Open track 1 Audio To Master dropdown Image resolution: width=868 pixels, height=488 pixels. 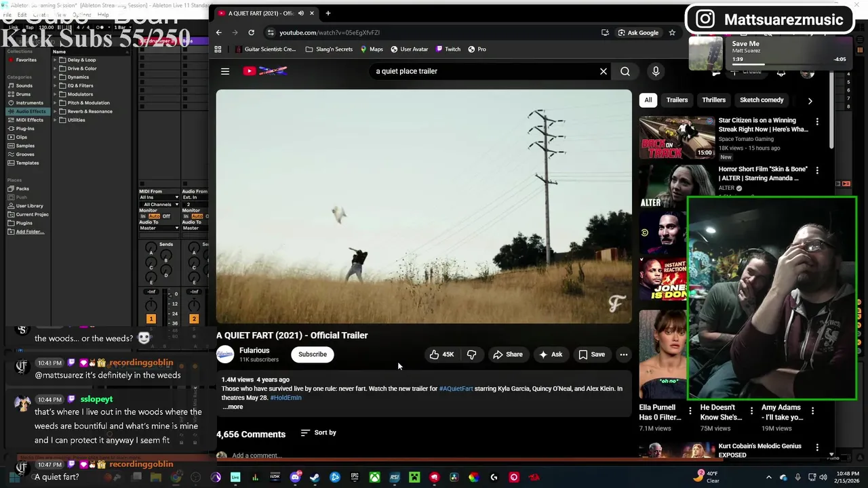pyautogui.click(x=159, y=228)
